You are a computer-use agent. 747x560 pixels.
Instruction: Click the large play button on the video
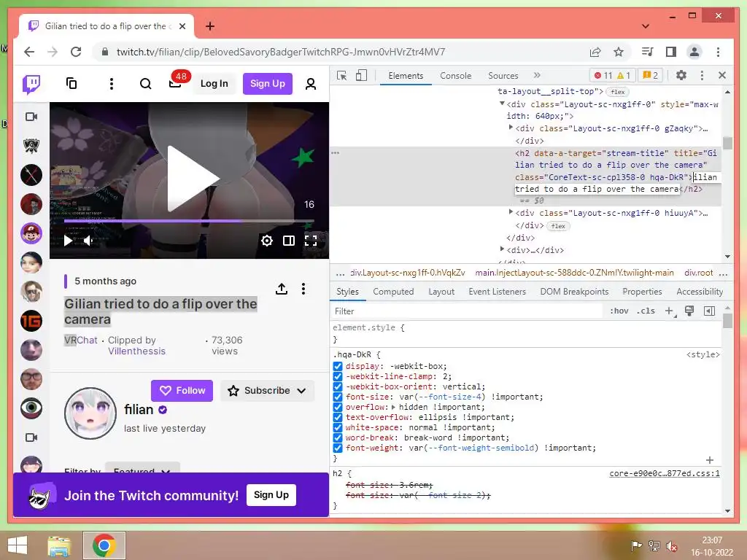192,179
